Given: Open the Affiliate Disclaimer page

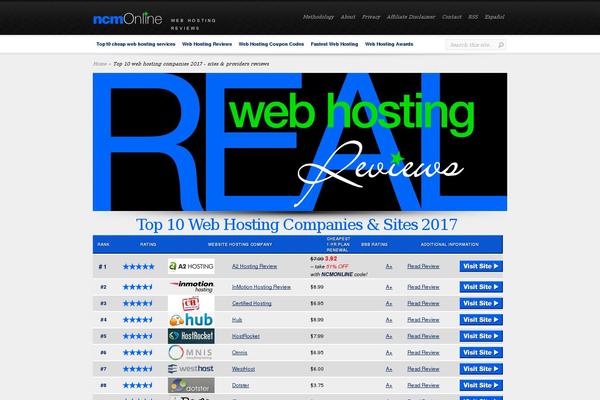Looking at the screenshot, I should [x=411, y=17].
